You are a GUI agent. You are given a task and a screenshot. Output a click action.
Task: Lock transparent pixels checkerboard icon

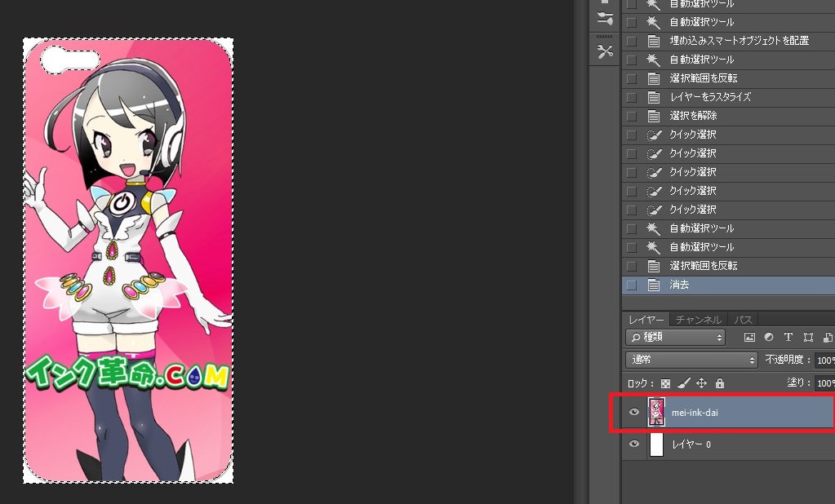pyautogui.click(x=666, y=383)
